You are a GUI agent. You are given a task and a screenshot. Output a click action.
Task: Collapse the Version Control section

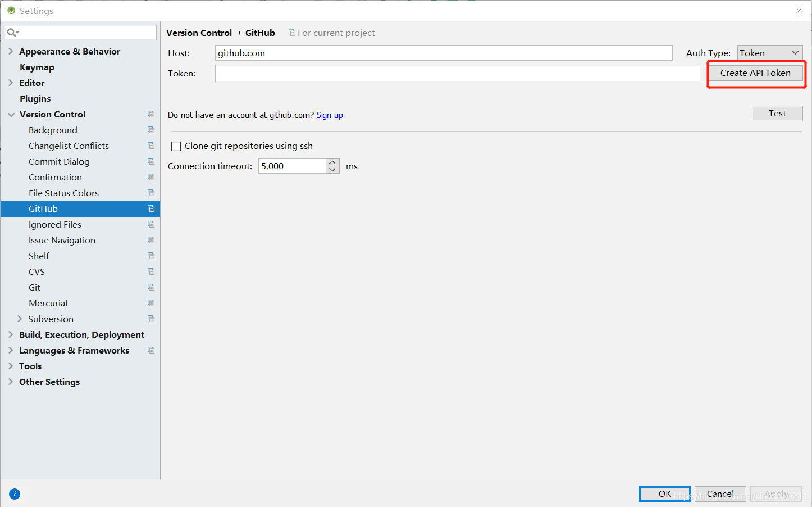[11, 114]
